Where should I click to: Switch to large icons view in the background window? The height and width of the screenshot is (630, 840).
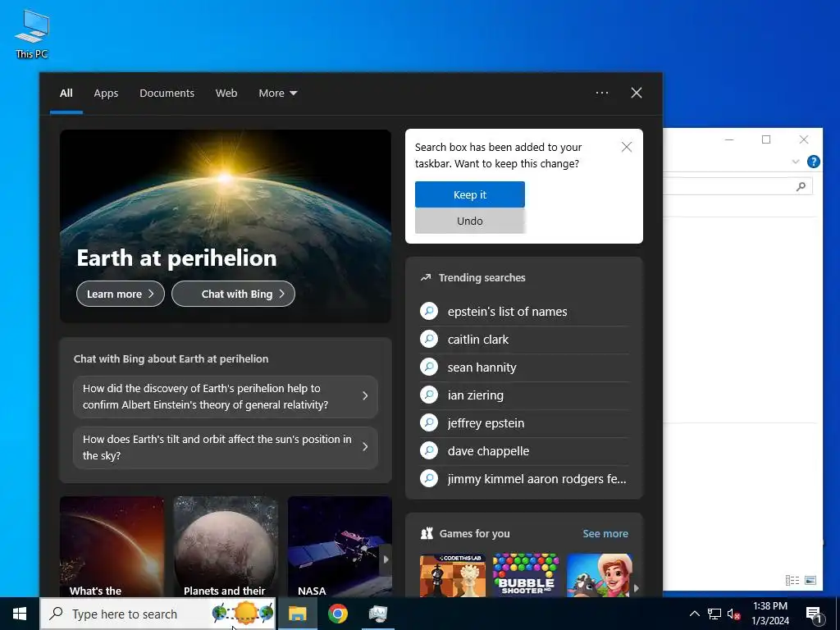[810, 580]
